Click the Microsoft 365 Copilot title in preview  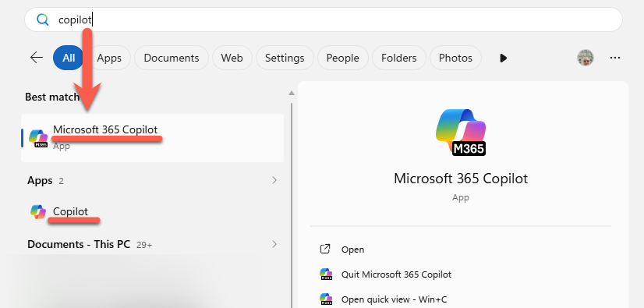461,179
